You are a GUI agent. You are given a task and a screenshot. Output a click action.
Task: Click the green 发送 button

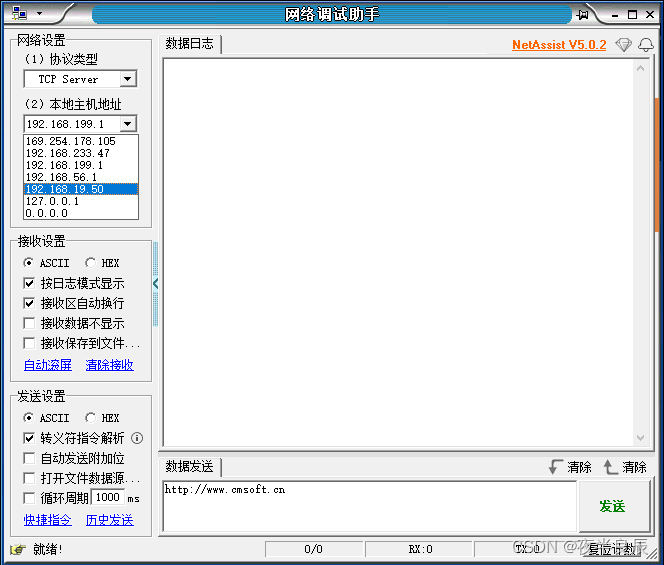point(614,506)
